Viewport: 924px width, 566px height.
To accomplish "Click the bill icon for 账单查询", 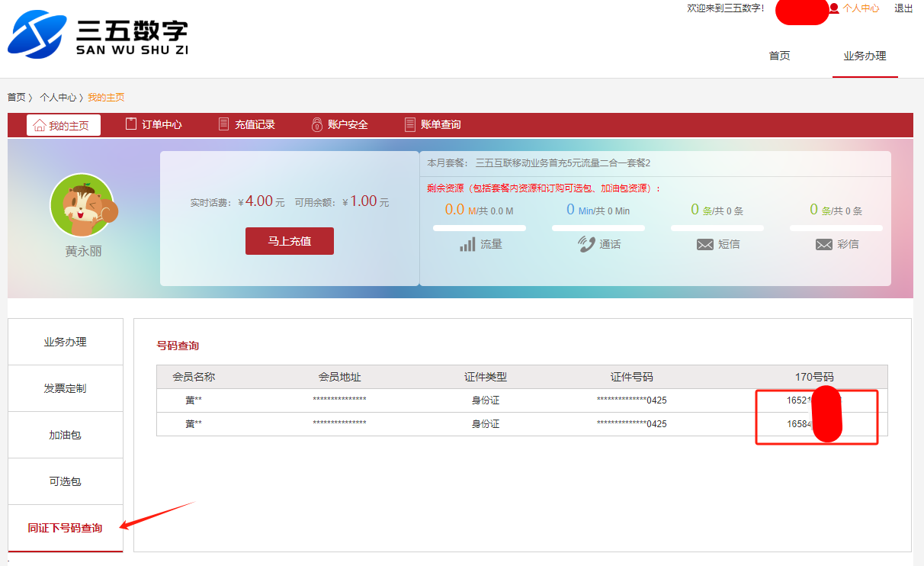I will click(410, 124).
